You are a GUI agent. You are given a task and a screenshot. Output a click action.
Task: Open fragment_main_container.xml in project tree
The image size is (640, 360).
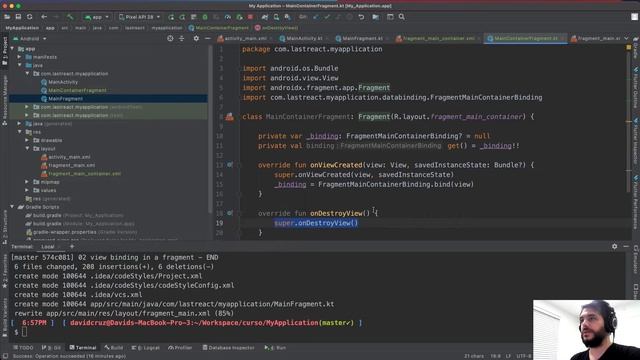click(81, 173)
